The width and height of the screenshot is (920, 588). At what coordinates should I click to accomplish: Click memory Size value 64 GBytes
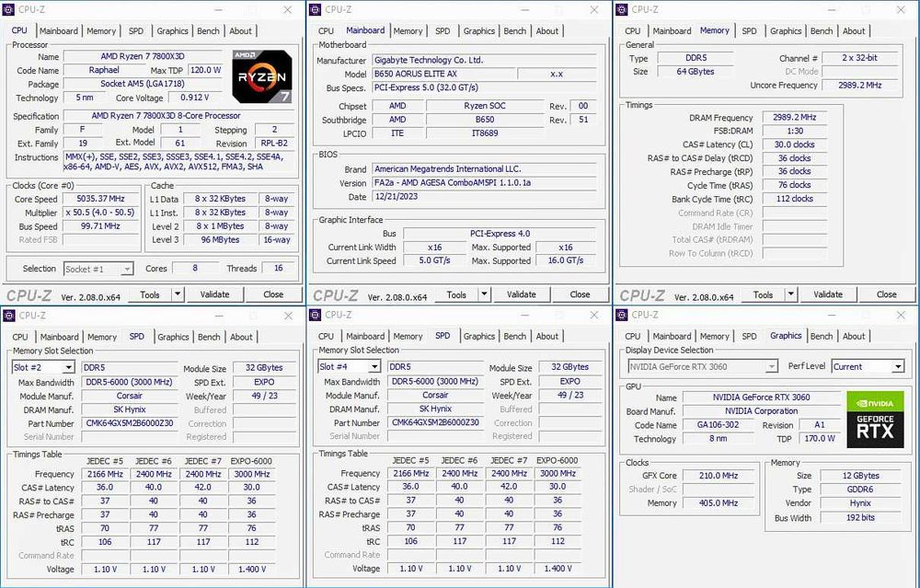click(x=696, y=71)
